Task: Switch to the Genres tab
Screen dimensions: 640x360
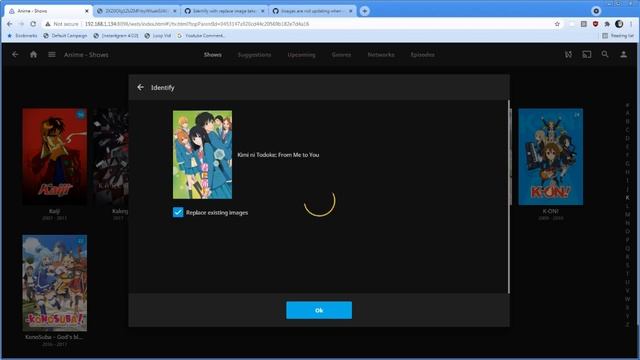Action: pyautogui.click(x=341, y=55)
